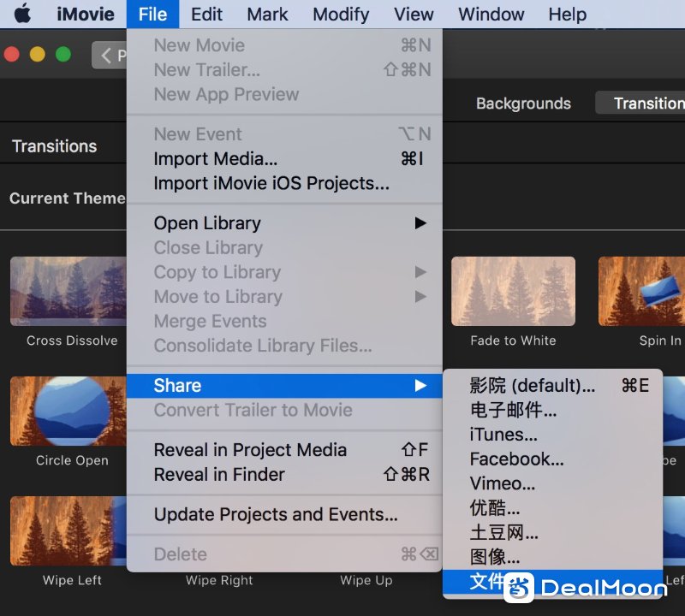This screenshot has height=616, width=685.
Task: Click the Current Theme heading
Action: coord(68,198)
